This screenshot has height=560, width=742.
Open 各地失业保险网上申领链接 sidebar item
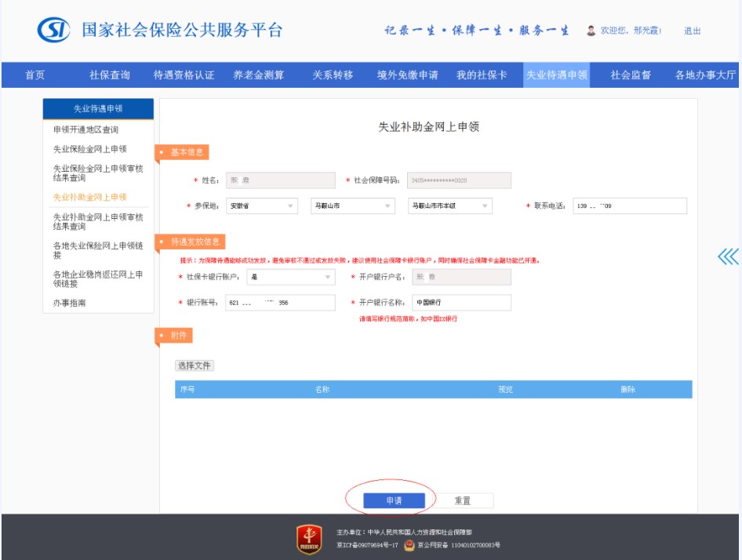[98, 250]
